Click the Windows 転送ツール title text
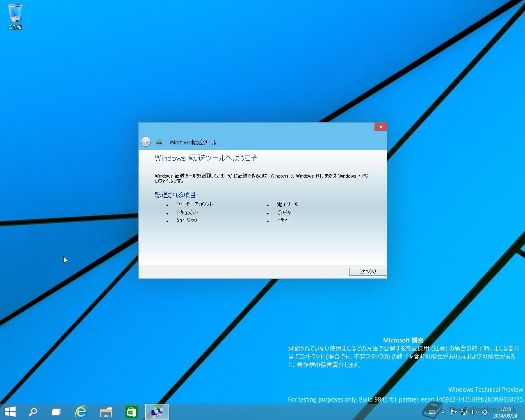Image resolution: width=525 pixels, height=420 pixels. tap(193, 142)
